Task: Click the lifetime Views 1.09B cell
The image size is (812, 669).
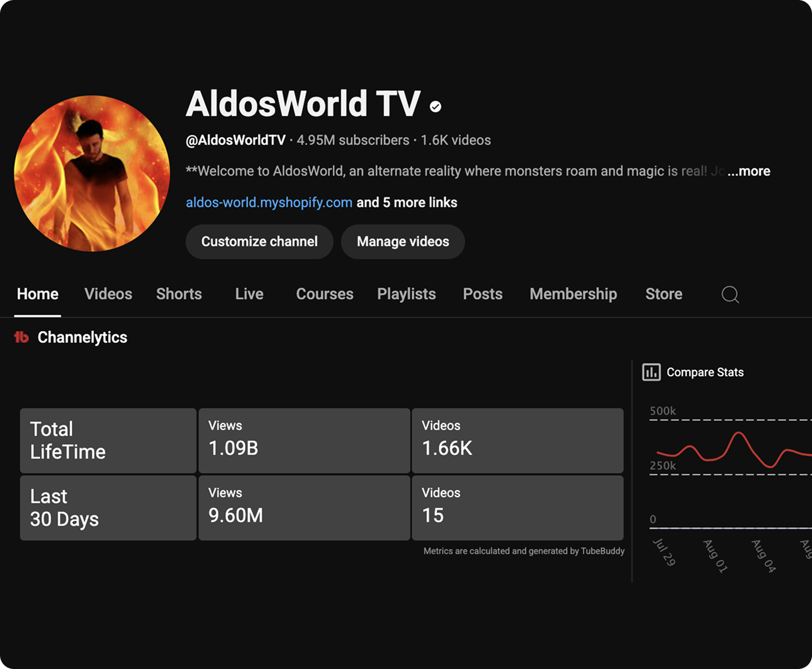Action: pyautogui.click(x=304, y=440)
